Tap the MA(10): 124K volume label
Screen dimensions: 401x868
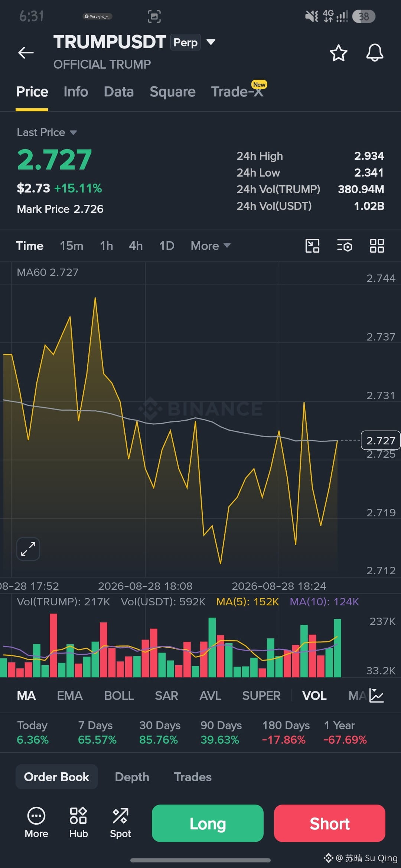[x=324, y=602]
